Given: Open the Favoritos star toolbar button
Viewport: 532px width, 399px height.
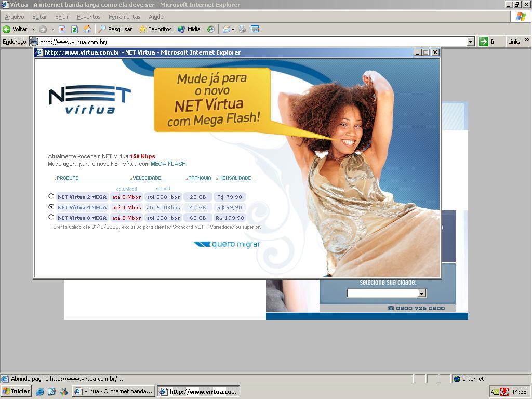Looking at the screenshot, I should (155, 29).
